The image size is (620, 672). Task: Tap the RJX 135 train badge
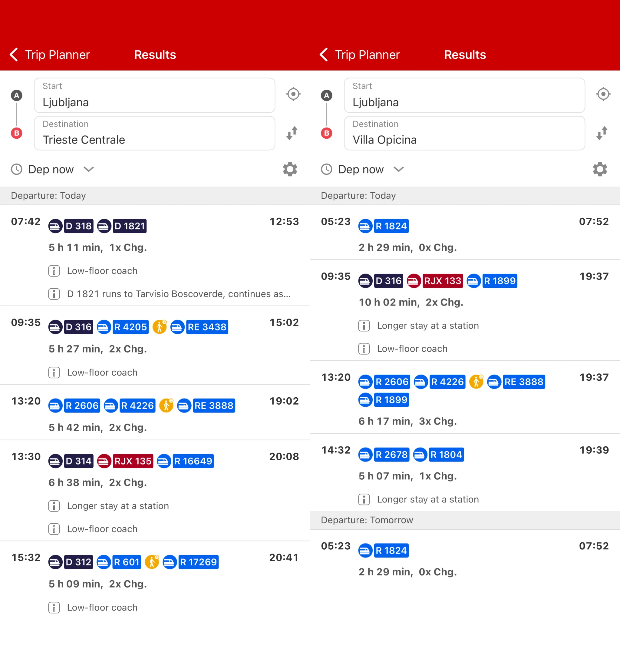(133, 461)
